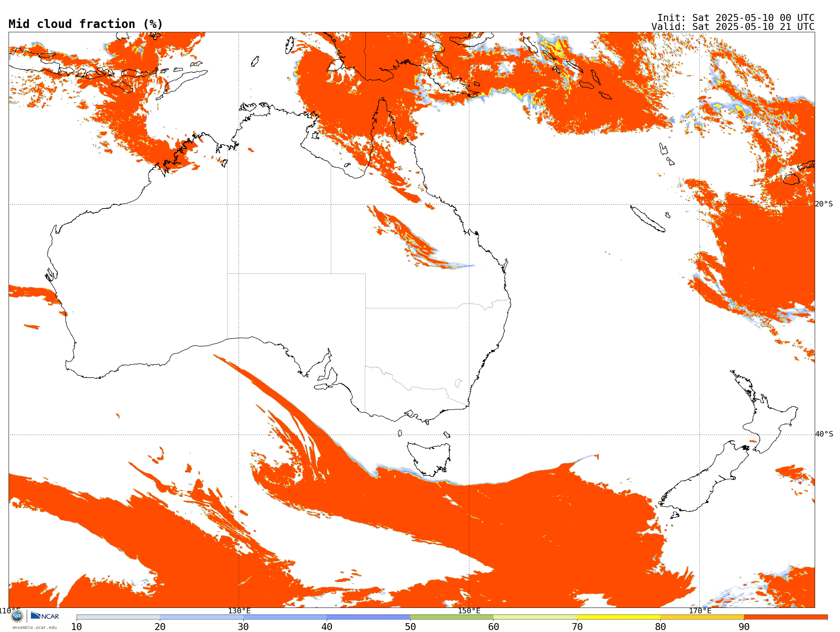The width and height of the screenshot is (840, 632).
Task: Click the 40°S latitude label
Action: point(824,434)
